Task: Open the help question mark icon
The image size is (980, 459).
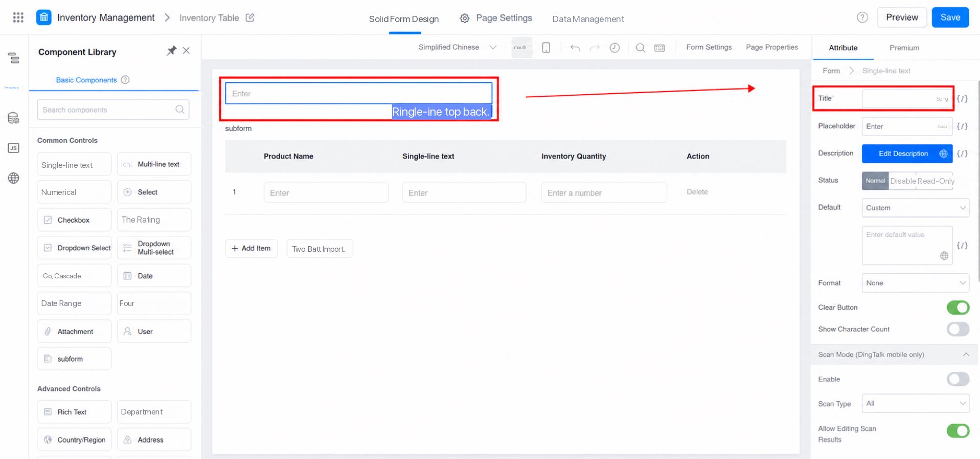Action: (x=862, y=17)
